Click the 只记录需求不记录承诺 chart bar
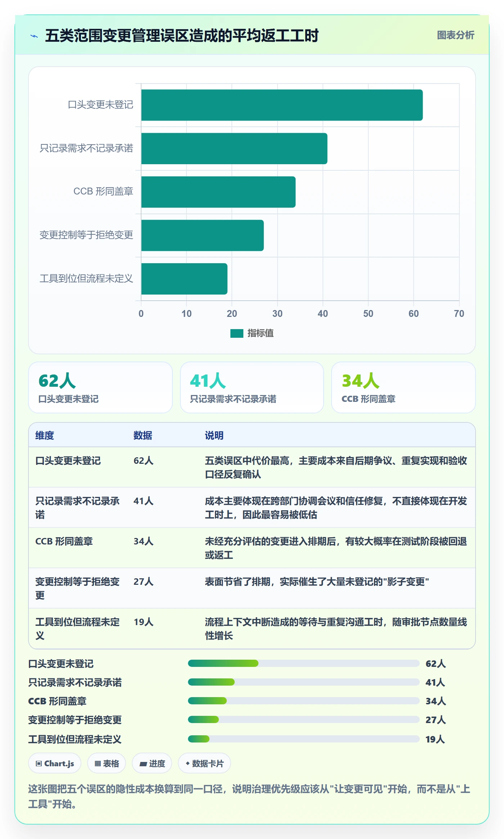Viewport: 504px width, 839px height. click(x=234, y=148)
